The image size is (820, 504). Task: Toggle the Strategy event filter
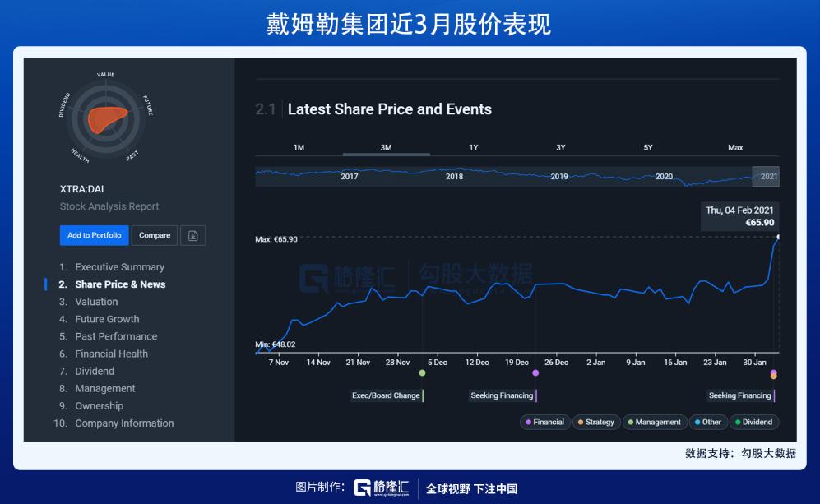coord(596,422)
